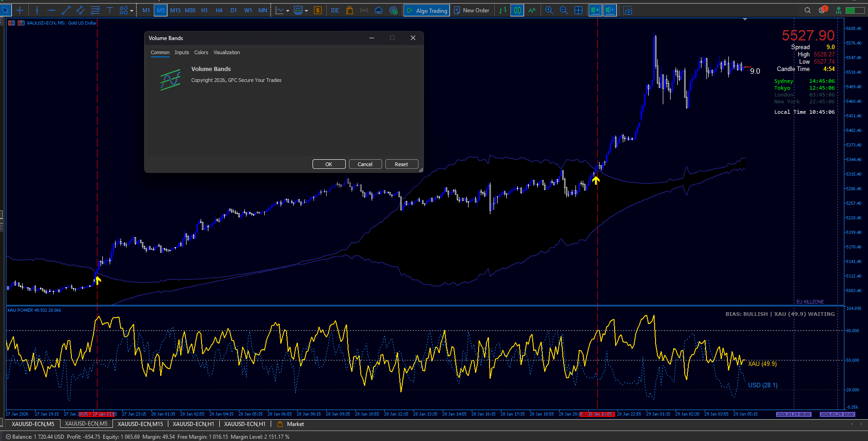Choose the Fibonacci retracement tool

tap(95, 10)
